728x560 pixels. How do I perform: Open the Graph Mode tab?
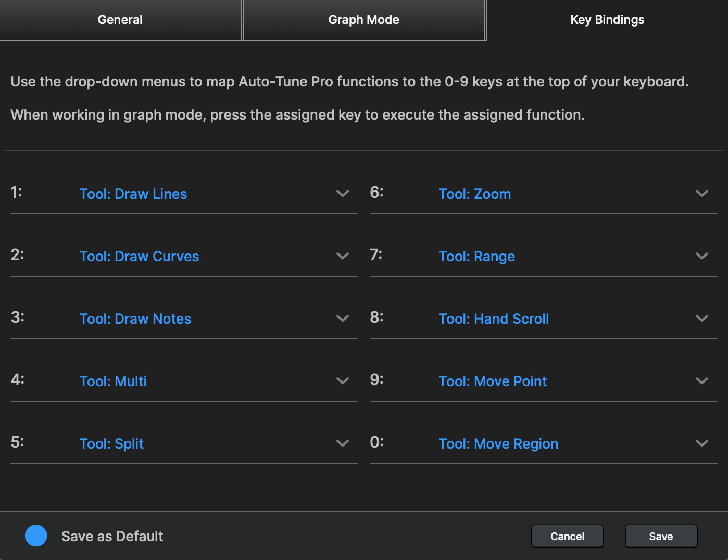click(x=363, y=20)
